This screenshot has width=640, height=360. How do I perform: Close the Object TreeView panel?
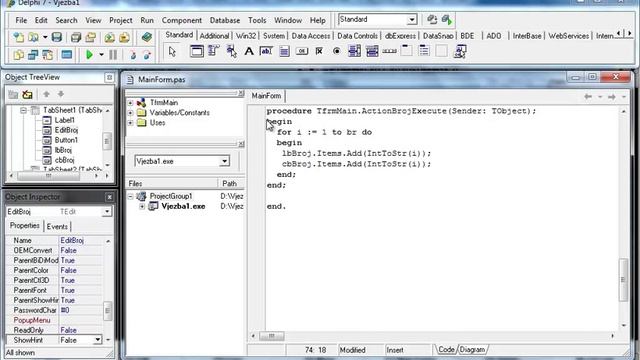point(109,77)
